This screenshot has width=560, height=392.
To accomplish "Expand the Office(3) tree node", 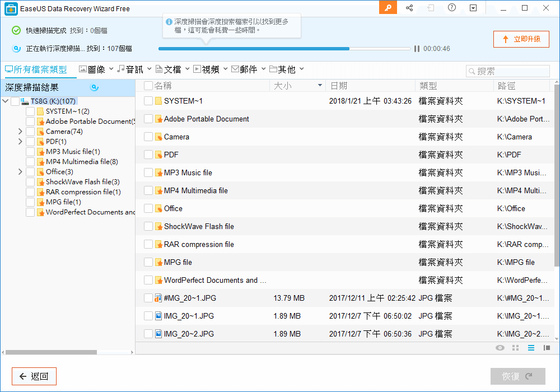I will [x=20, y=172].
